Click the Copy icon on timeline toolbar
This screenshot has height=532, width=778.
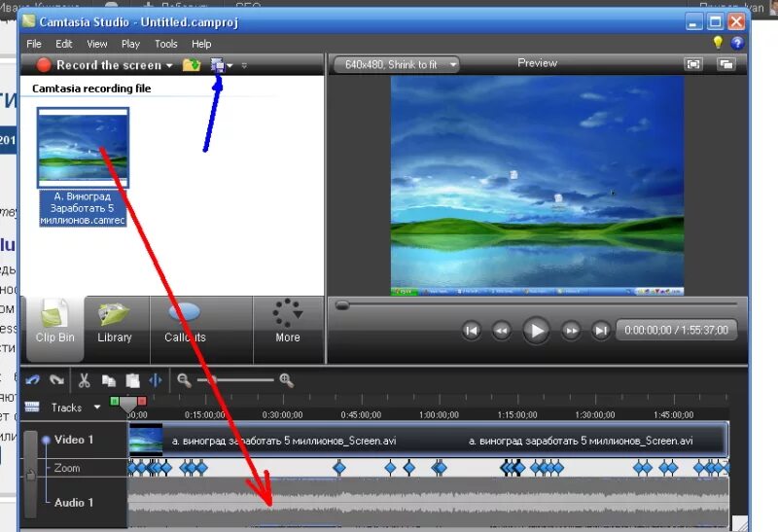coord(109,380)
